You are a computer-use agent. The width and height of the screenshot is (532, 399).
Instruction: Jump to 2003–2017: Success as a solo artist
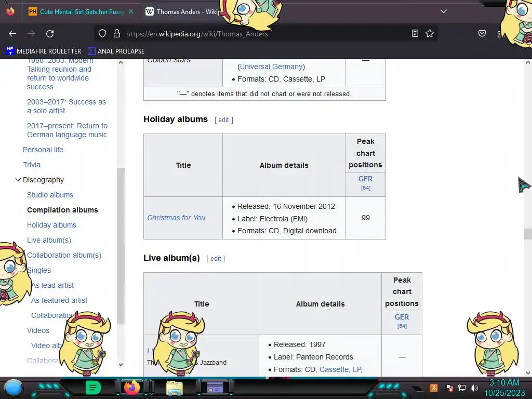tap(66, 106)
